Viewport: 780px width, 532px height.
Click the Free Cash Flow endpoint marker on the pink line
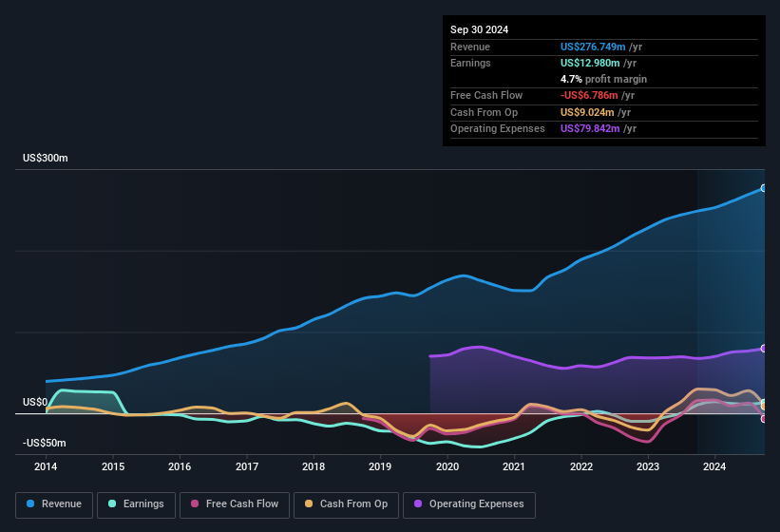tap(764, 419)
